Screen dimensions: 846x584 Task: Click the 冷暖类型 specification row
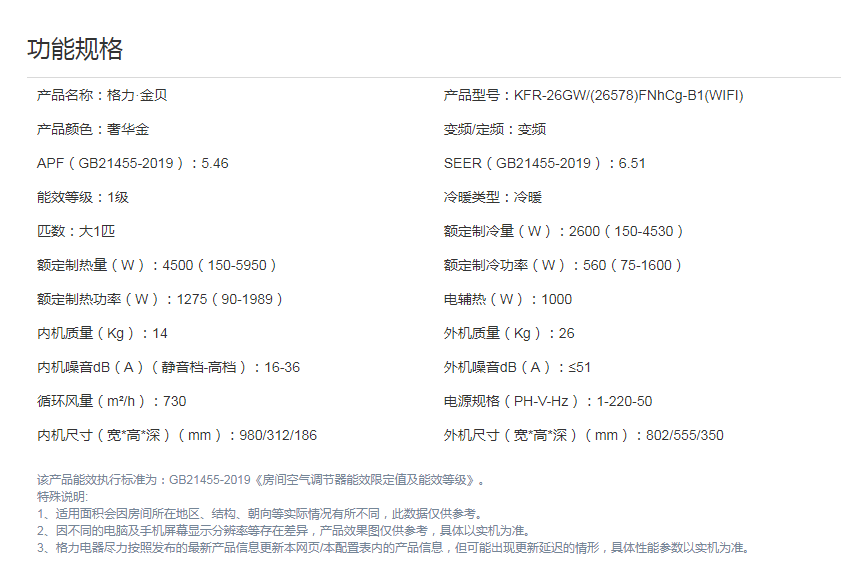491,198
